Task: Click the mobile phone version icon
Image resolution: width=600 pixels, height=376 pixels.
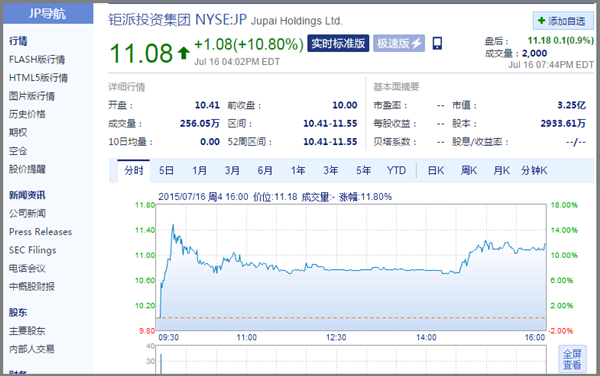Action: [x=437, y=43]
